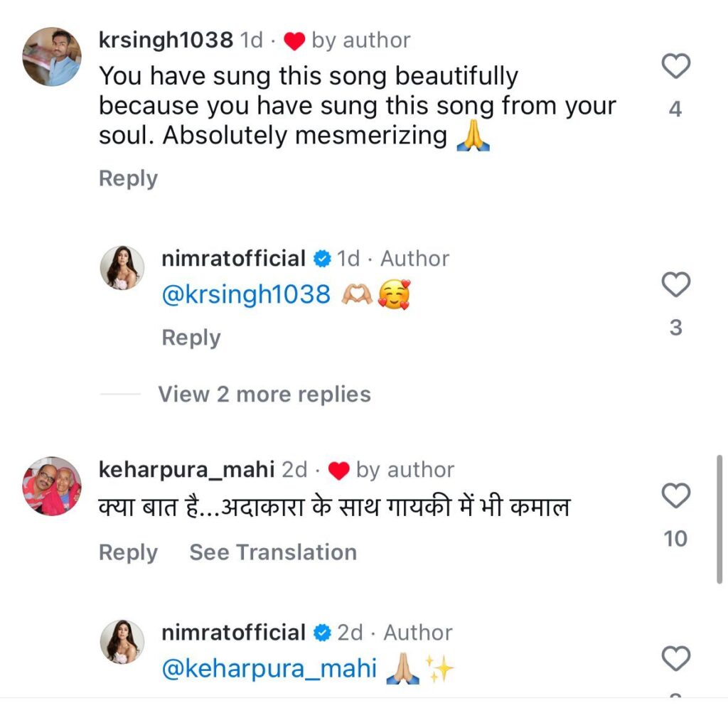This screenshot has width=728, height=708.
Task: Reply to krsingh1038's comment
Action: 128,178
